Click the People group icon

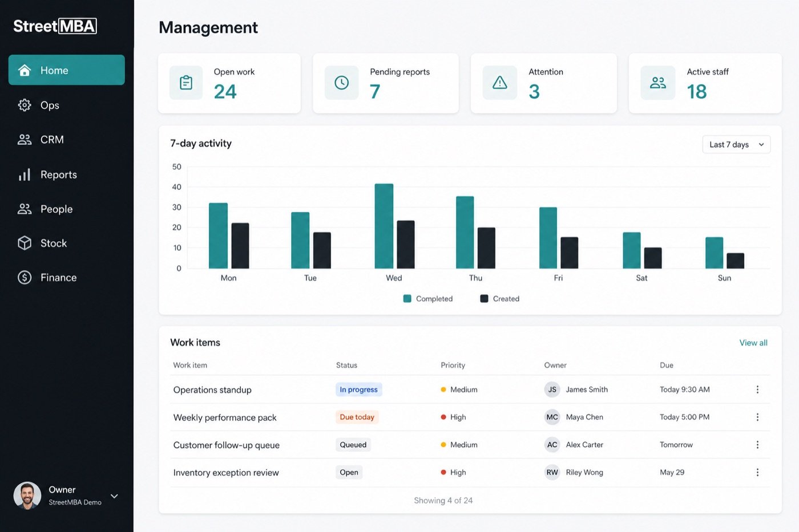25,209
